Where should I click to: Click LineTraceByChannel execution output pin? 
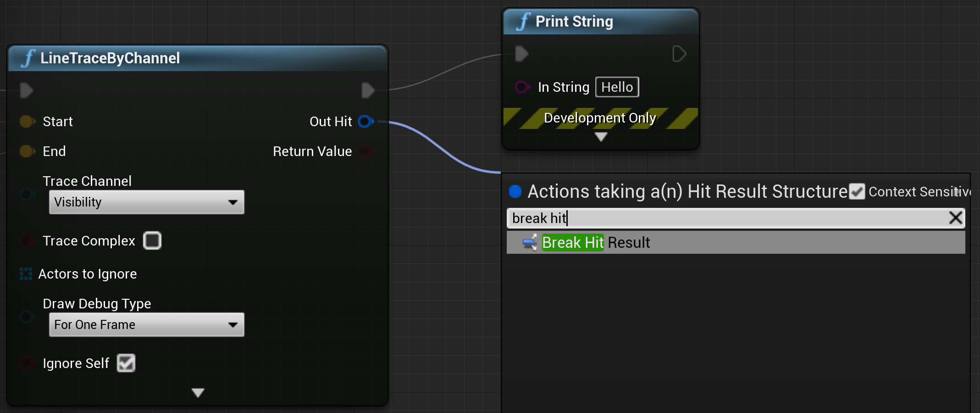tap(368, 90)
